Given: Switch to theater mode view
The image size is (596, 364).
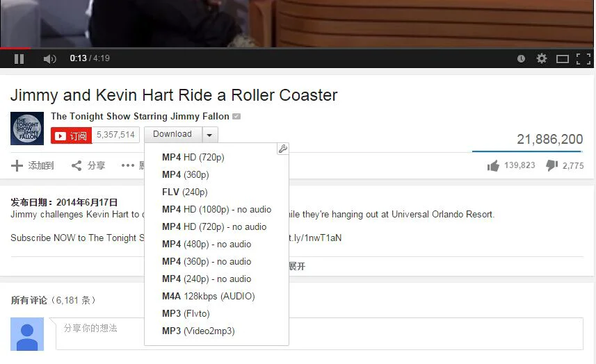Looking at the screenshot, I should (562, 59).
